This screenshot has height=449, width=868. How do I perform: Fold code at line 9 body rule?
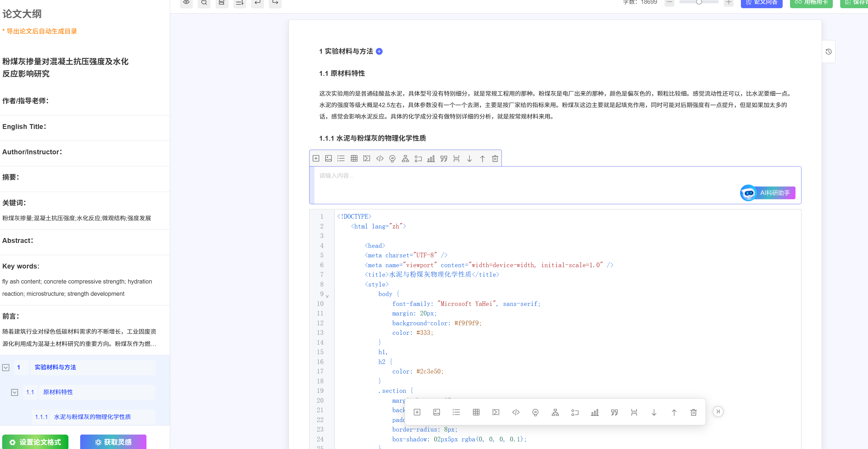pyautogui.click(x=327, y=296)
